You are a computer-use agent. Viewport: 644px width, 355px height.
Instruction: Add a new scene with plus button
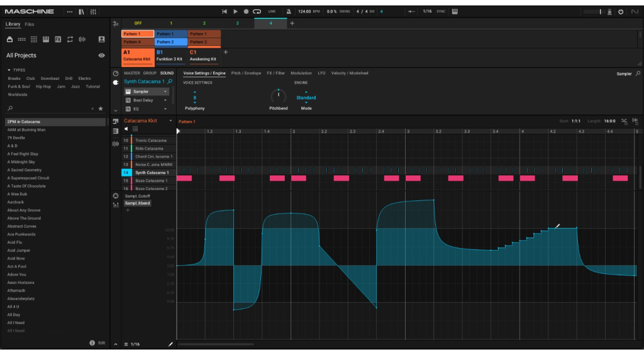coord(292,23)
